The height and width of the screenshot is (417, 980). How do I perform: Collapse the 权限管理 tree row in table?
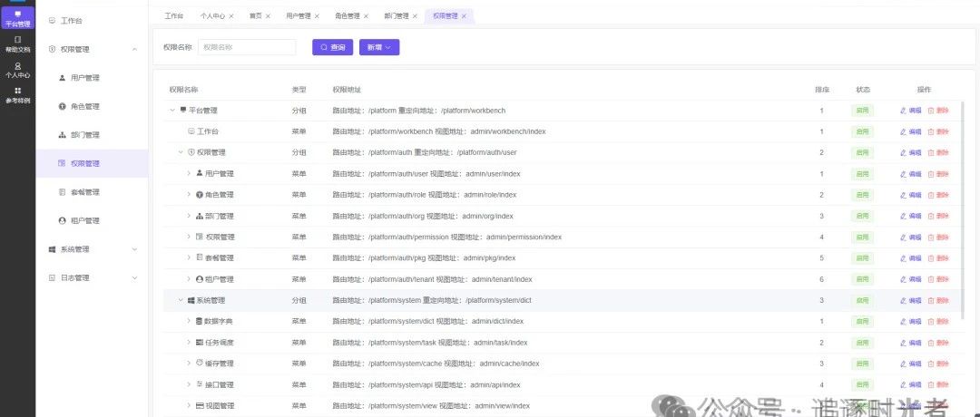click(x=181, y=152)
